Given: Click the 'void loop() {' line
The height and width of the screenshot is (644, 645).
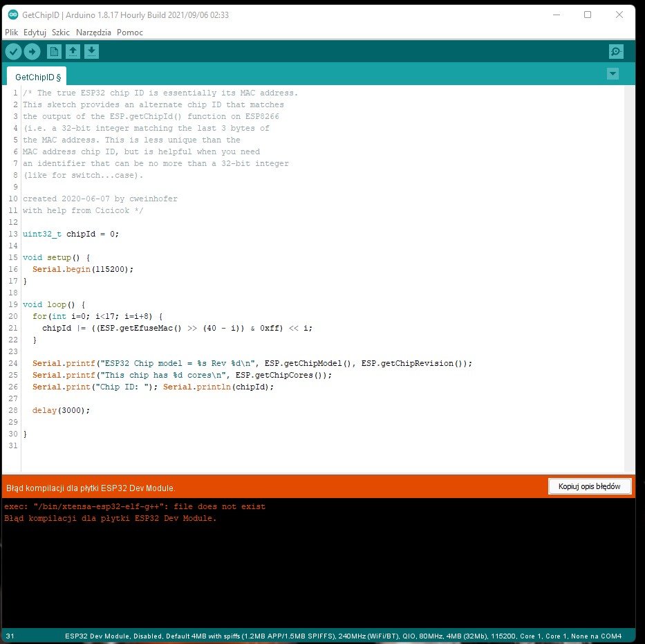Looking at the screenshot, I should coord(54,304).
